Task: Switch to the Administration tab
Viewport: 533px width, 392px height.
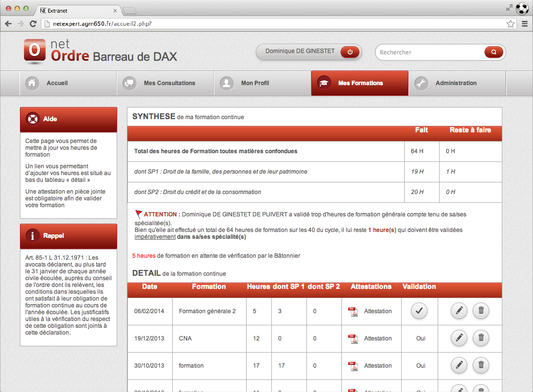Action: coord(456,83)
